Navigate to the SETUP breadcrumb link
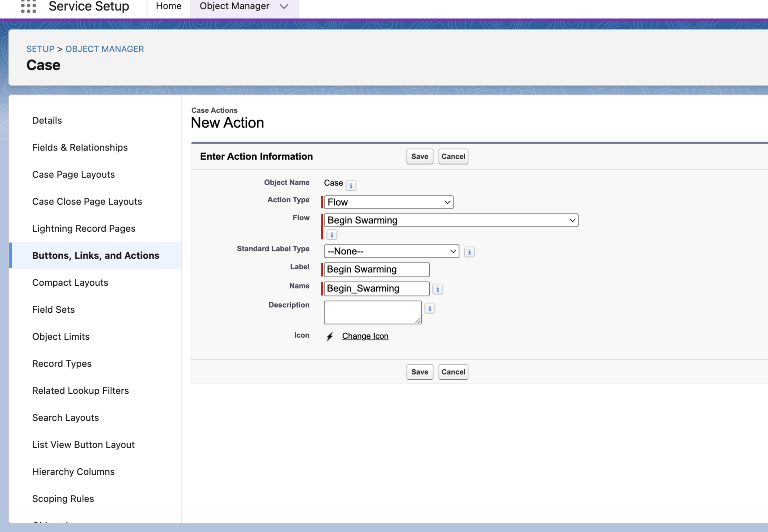768x532 pixels. point(40,49)
